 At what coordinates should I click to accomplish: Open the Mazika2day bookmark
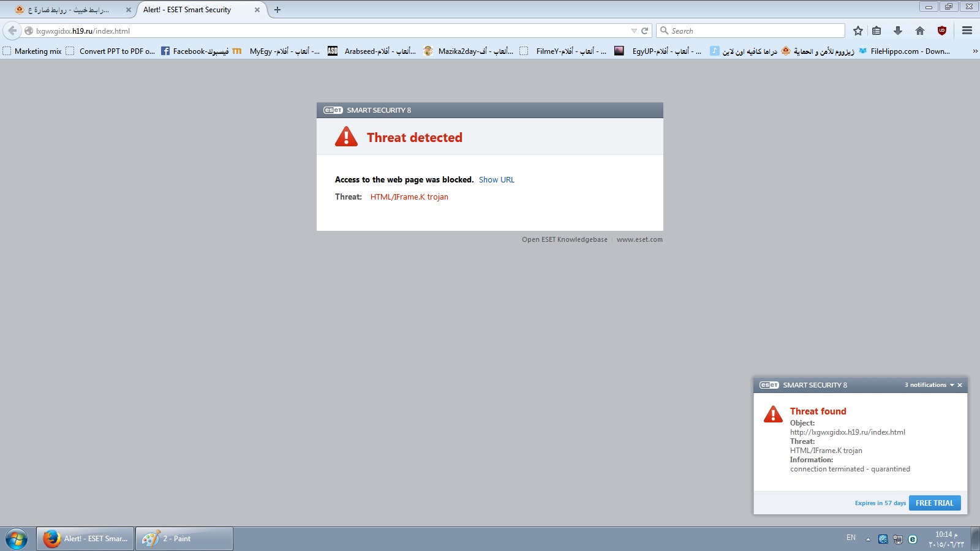pos(469,51)
